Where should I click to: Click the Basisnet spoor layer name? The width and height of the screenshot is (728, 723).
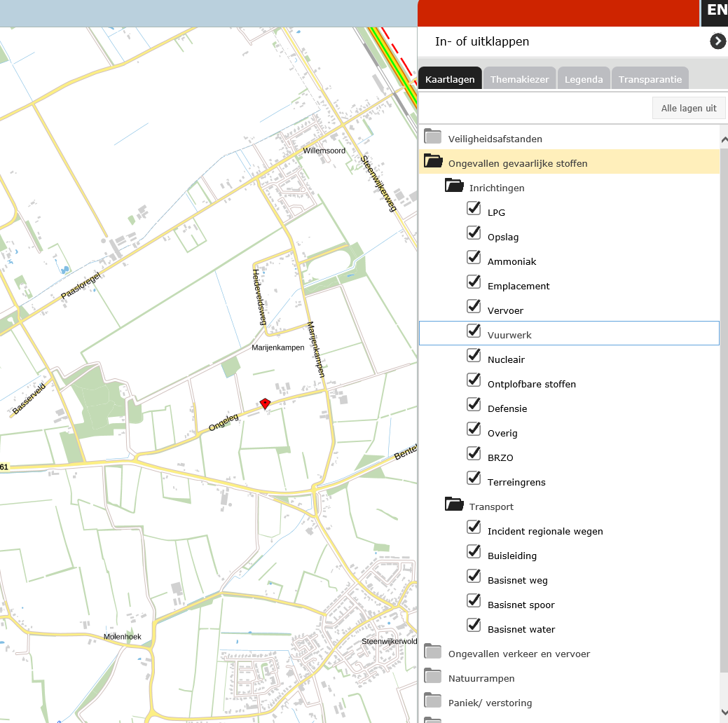point(521,605)
